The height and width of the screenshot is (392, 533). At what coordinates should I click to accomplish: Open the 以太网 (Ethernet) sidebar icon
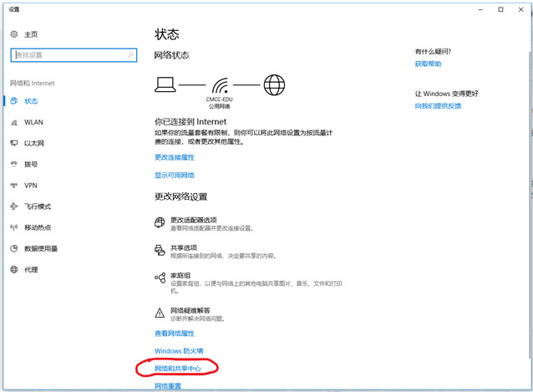coord(14,143)
